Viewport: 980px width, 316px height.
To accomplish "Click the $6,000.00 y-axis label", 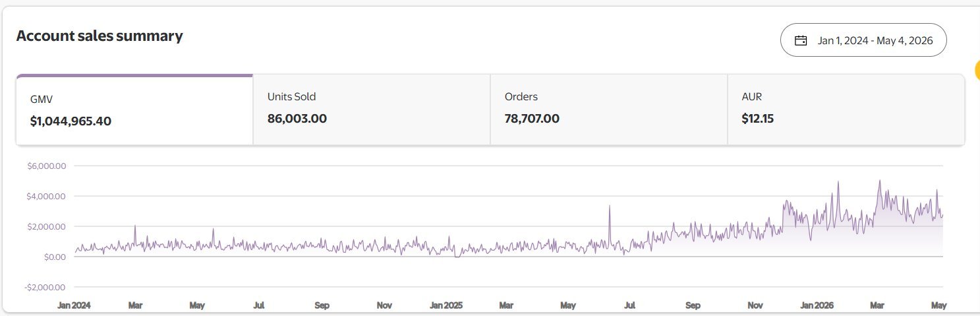I will click(46, 166).
